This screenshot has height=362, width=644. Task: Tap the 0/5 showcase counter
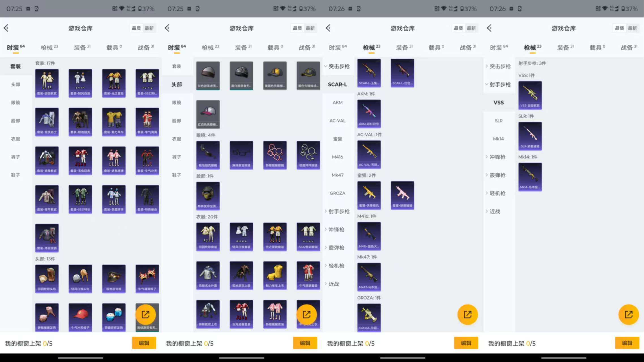(47, 343)
